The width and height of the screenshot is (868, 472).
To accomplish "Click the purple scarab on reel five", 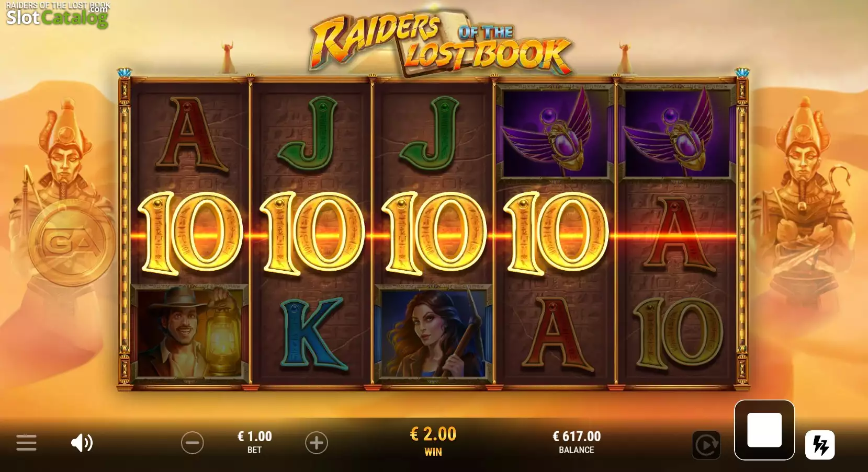I will [678, 133].
